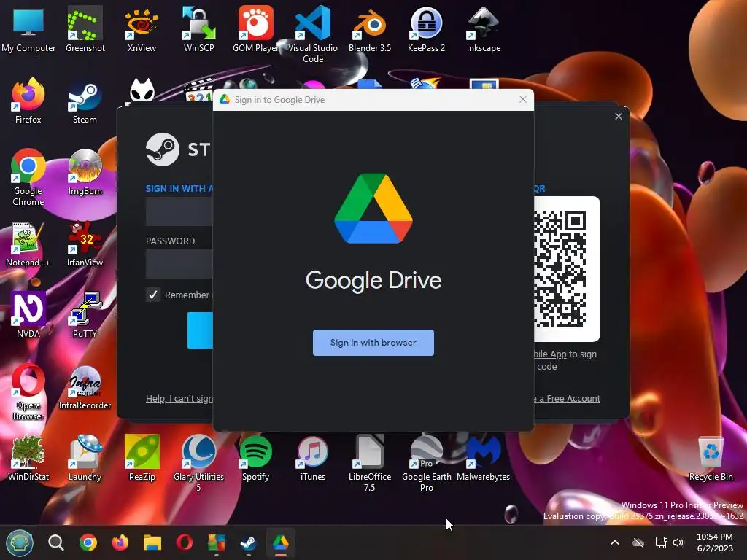The height and width of the screenshot is (560, 747).
Task: Open Spotify desktop icon
Action: pos(256,458)
